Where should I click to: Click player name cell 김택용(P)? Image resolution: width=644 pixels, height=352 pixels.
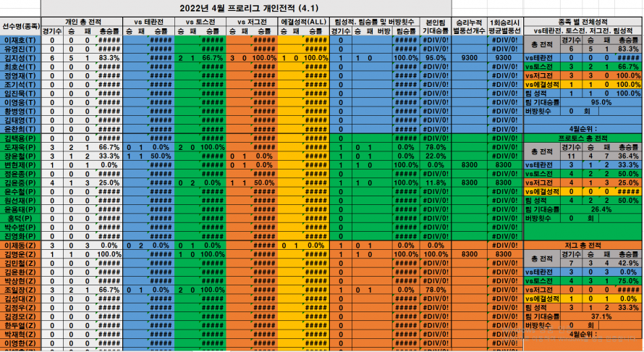(x=20, y=138)
